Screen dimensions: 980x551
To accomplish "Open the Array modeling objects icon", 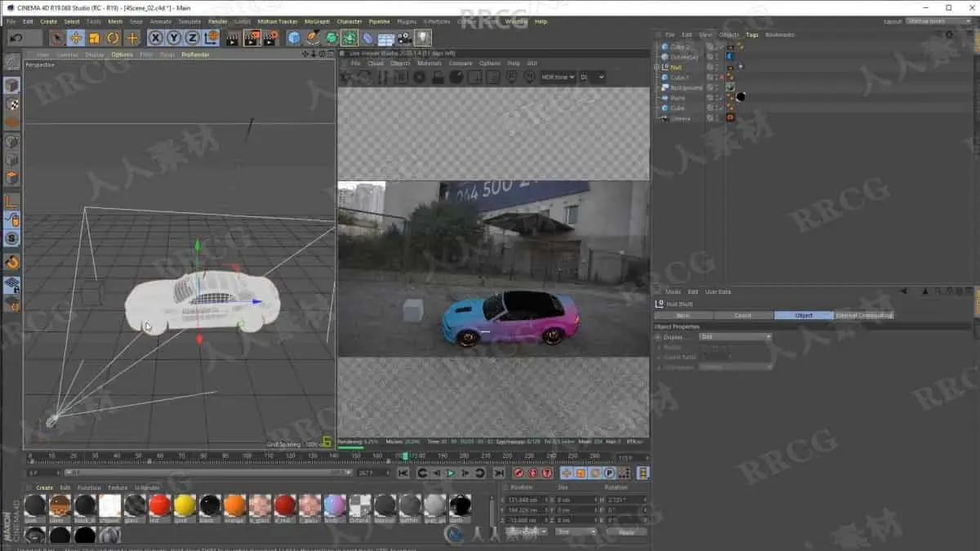I will pos(350,38).
